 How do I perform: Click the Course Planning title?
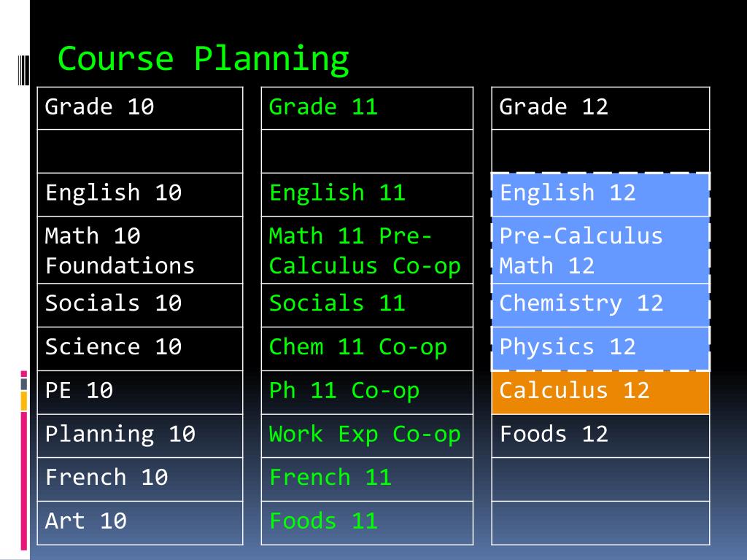(204, 60)
